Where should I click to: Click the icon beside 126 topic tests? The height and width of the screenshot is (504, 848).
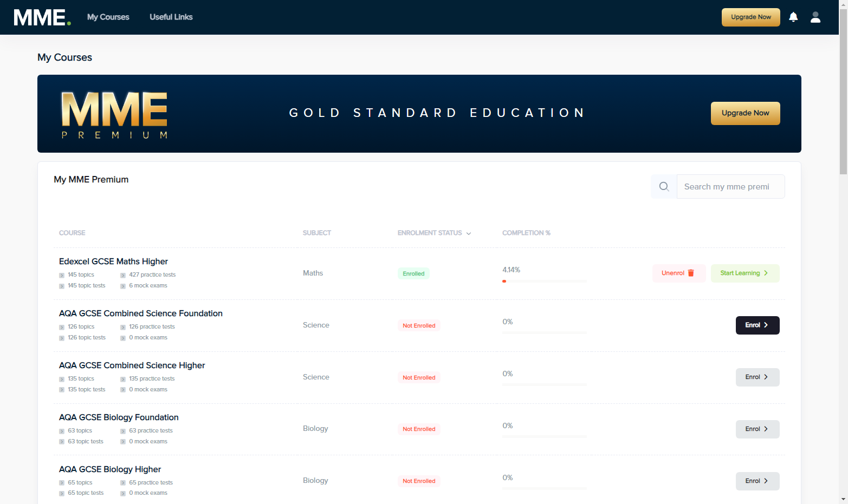tap(62, 338)
